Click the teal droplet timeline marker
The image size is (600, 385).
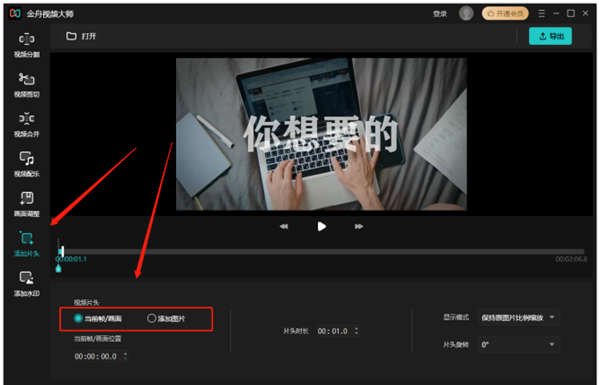pyautogui.click(x=58, y=268)
